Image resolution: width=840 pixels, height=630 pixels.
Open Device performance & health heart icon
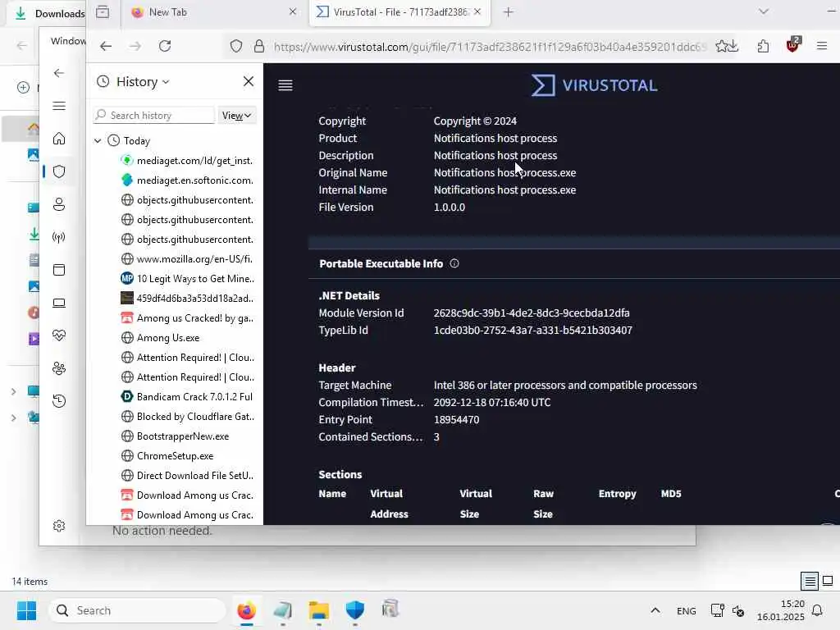click(59, 336)
